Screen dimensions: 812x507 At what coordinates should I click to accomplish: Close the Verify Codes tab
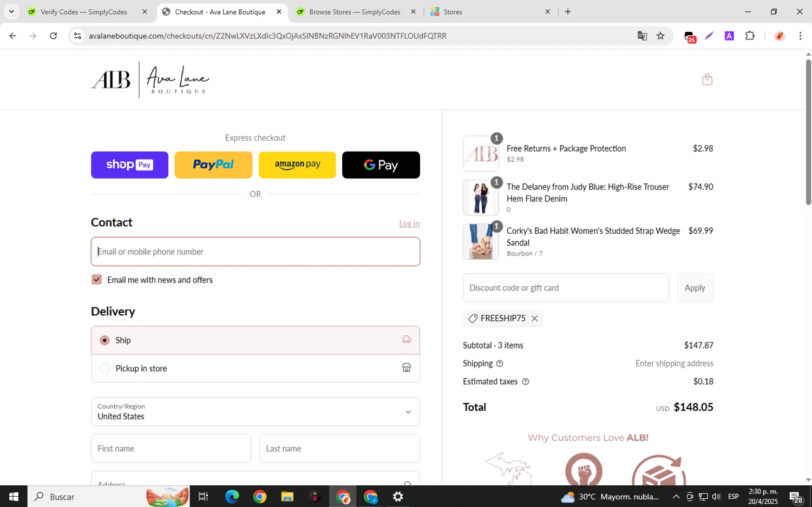(x=145, y=11)
